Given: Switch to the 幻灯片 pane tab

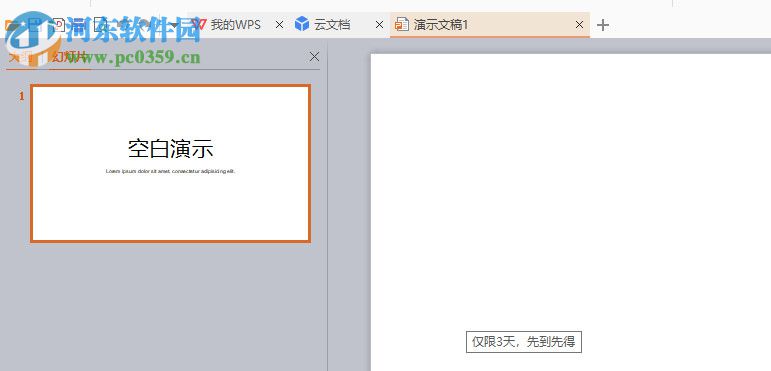Looking at the screenshot, I should pos(69,57).
